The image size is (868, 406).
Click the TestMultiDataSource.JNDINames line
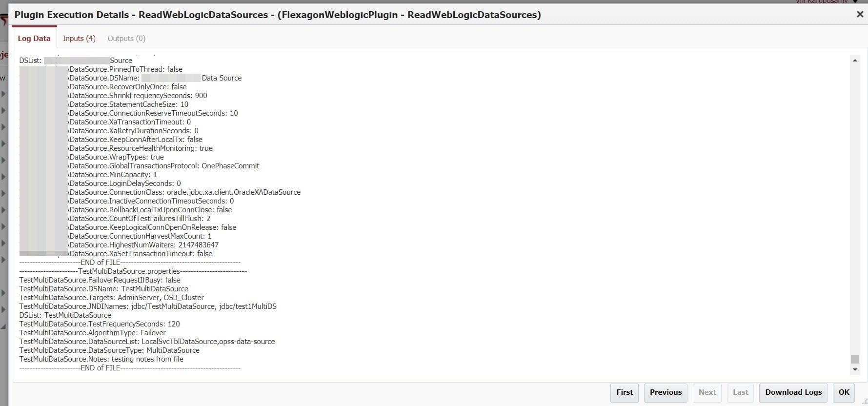coord(148,306)
